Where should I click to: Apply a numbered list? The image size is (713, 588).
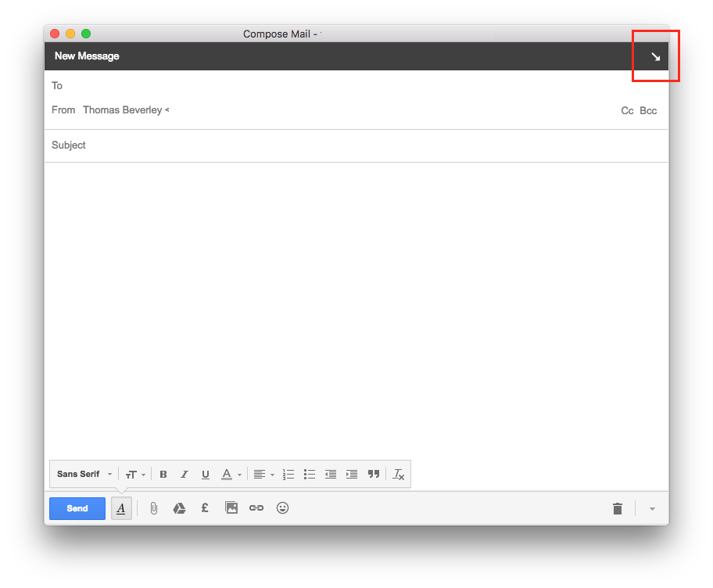288,474
